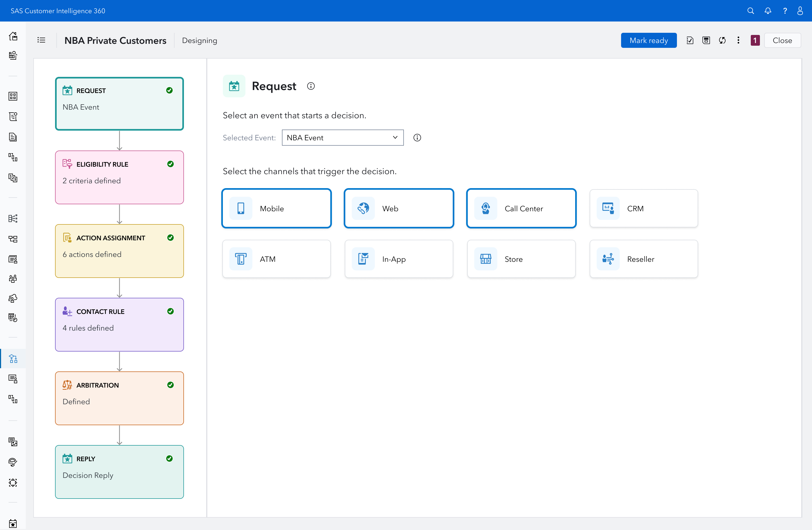This screenshot has height=530, width=812.
Task: Click the refresh icon in toolbar
Action: [x=722, y=40]
